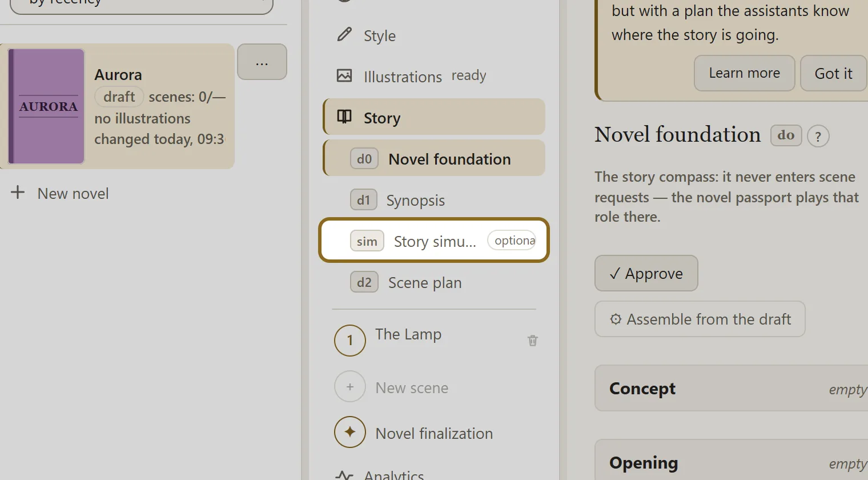The image size is (868, 480).
Task: Click the Learn more button
Action: click(x=745, y=73)
